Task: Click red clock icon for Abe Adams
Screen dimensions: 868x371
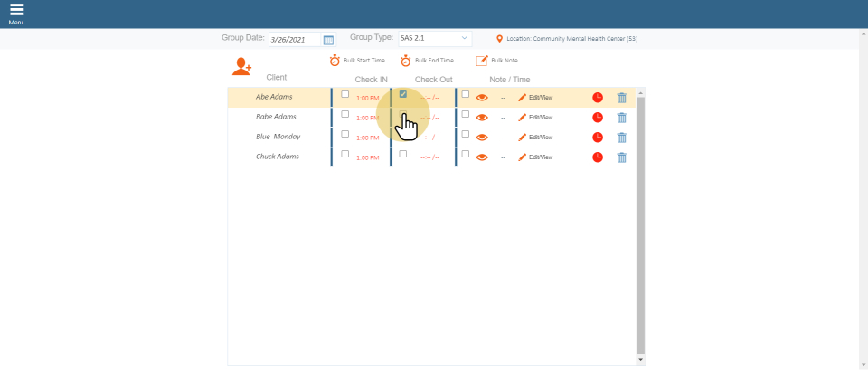Action: (x=598, y=97)
